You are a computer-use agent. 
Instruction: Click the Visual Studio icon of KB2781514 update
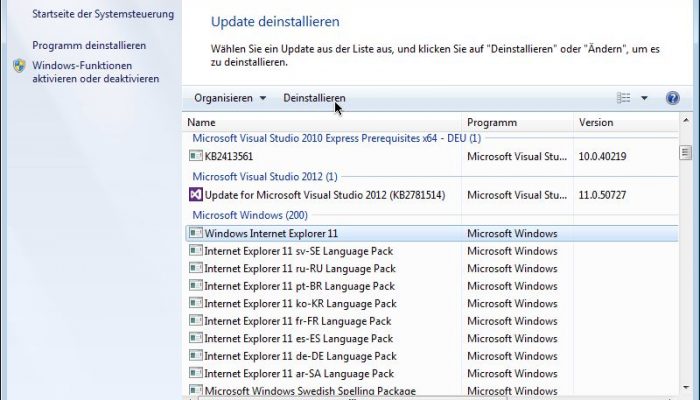(196, 195)
